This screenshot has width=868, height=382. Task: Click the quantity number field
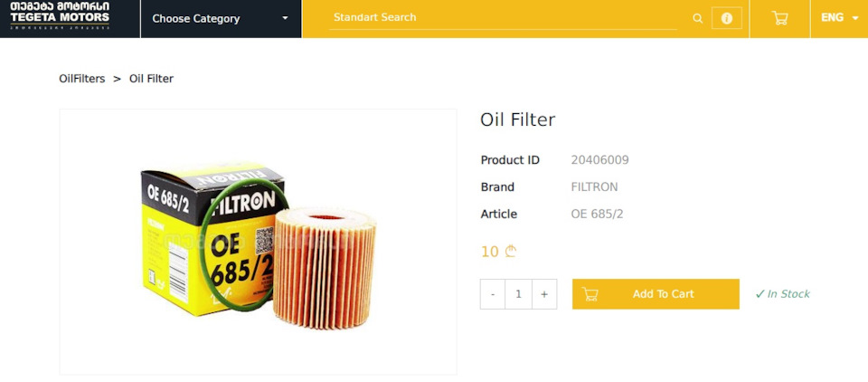pos(518,294)
